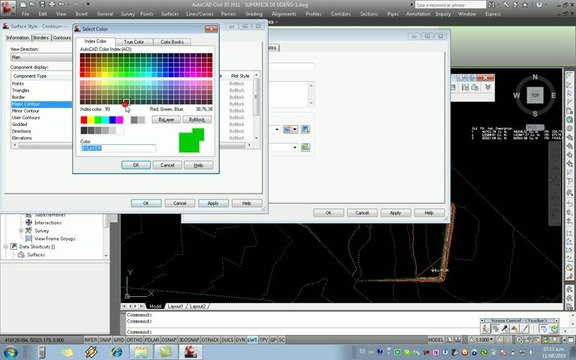576x360 pixels.
Task: Pick the cyan standard color swatch
Action: 105,120
